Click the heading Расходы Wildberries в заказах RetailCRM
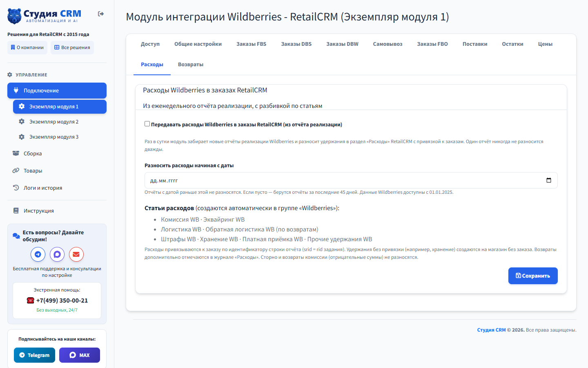588x368 pixels. click(205, 90)
